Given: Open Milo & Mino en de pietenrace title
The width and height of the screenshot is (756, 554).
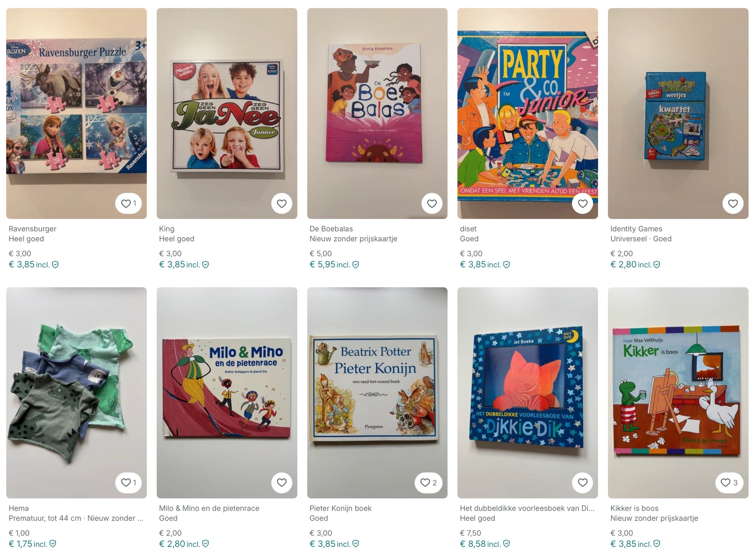Looking at the screenshot, I should 209,508.
